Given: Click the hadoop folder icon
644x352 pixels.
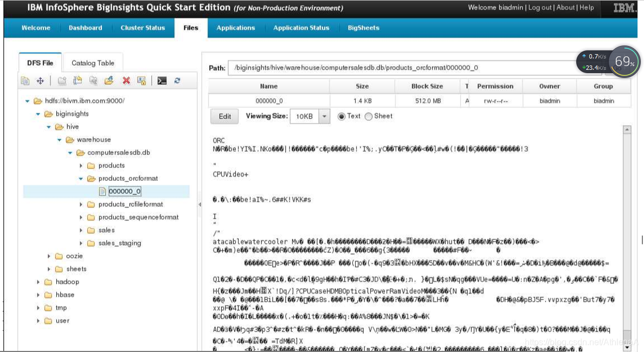Looking at the screenshot, I should 48,282.
